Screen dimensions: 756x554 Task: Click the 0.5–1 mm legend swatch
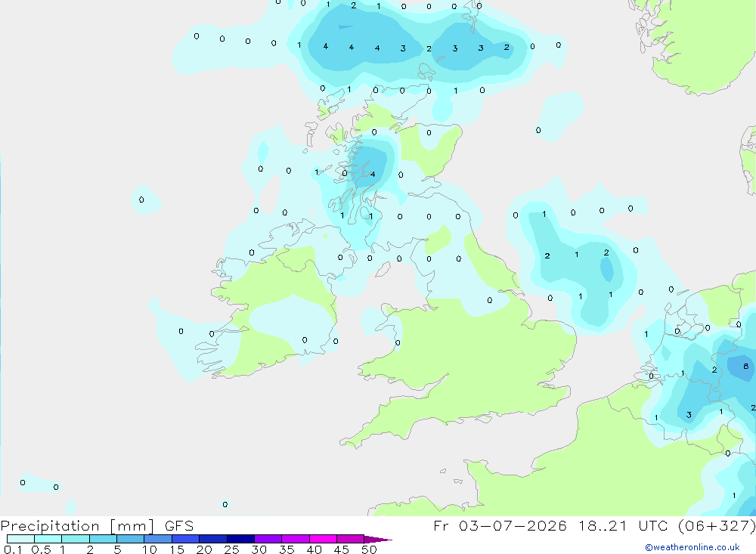click(48, 539)
